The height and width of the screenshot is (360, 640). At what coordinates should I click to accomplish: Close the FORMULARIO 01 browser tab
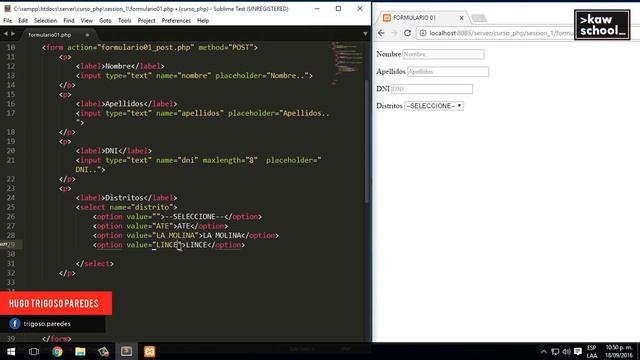(461, 18)
